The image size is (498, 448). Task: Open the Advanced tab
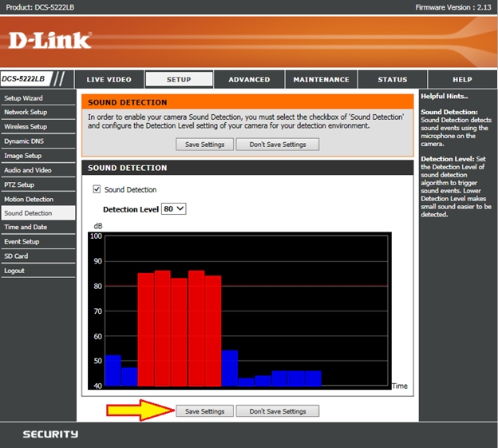(x=249, y=79)
